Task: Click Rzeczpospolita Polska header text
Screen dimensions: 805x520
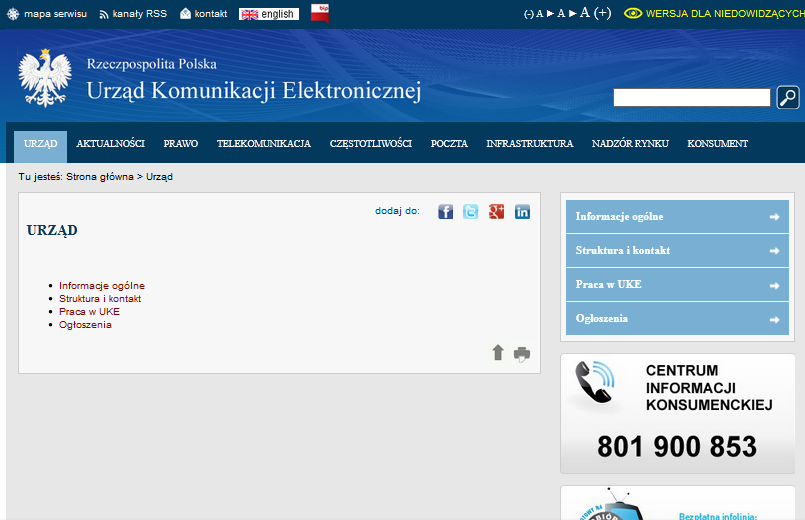Action: coord(151,64)
